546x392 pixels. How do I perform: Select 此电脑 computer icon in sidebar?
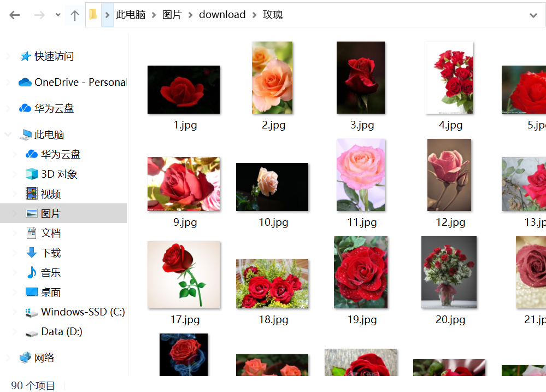coord(26,134)
